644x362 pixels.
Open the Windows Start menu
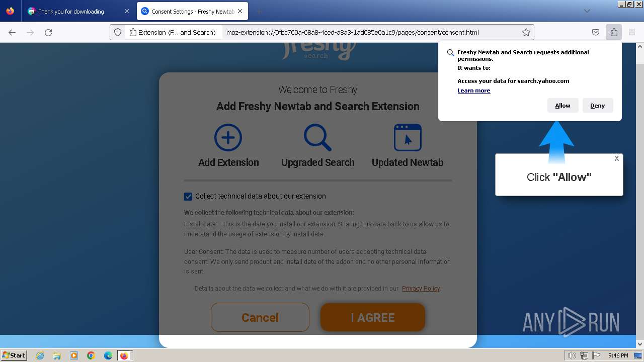click(14, 355)
